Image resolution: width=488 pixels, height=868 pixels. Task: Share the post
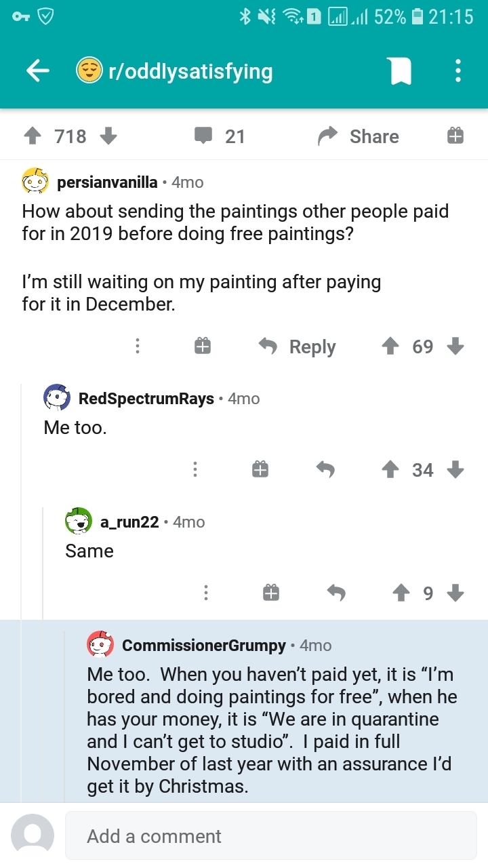(359, 136)
